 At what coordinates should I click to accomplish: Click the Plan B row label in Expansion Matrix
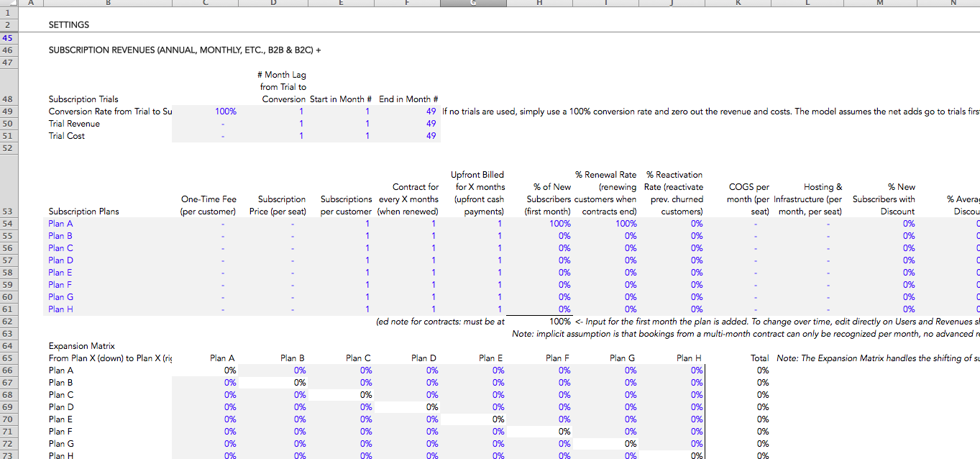[60, 383]
